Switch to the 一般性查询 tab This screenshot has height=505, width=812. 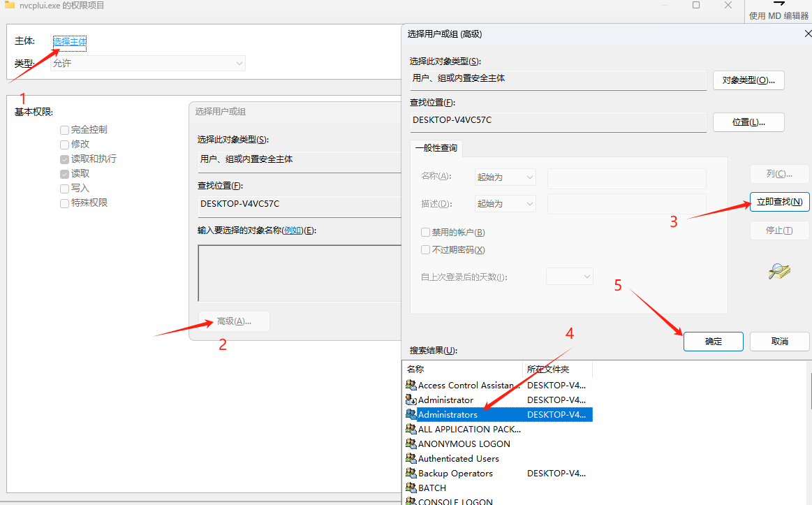pyautogui.click(x=436, y=148)
